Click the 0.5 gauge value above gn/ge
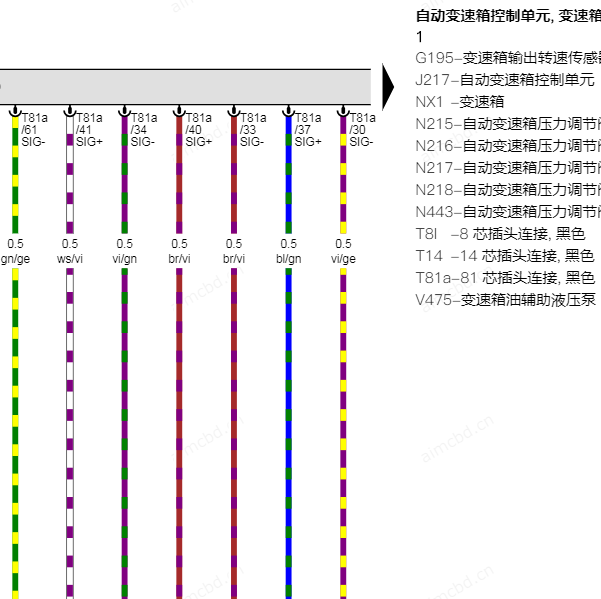The image size is (601, 599). [15, 244]
